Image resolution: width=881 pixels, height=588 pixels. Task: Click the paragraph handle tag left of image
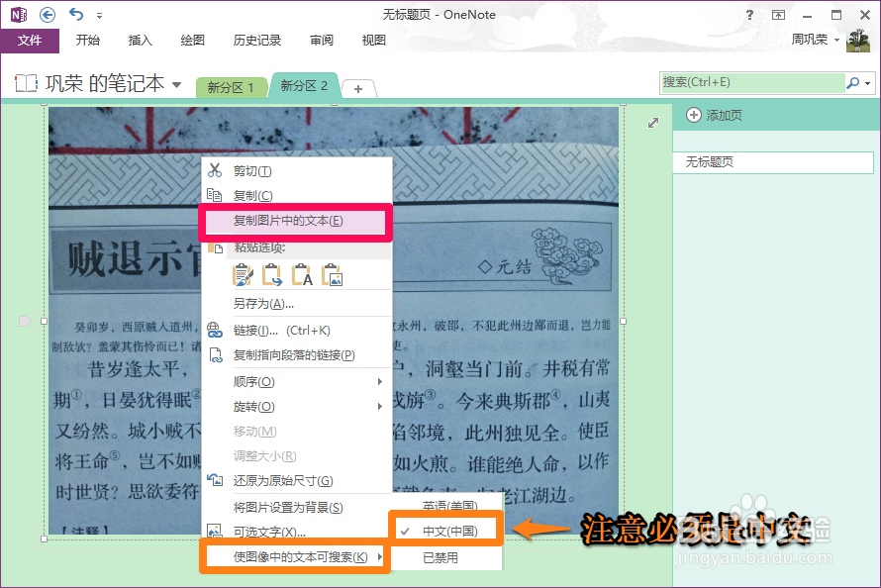point(25,322)
